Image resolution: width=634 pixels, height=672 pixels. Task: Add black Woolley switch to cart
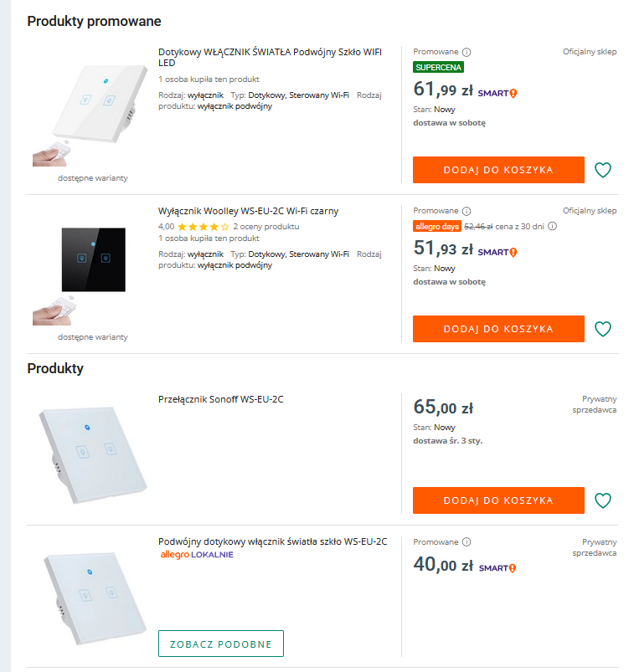coord(498,329)
